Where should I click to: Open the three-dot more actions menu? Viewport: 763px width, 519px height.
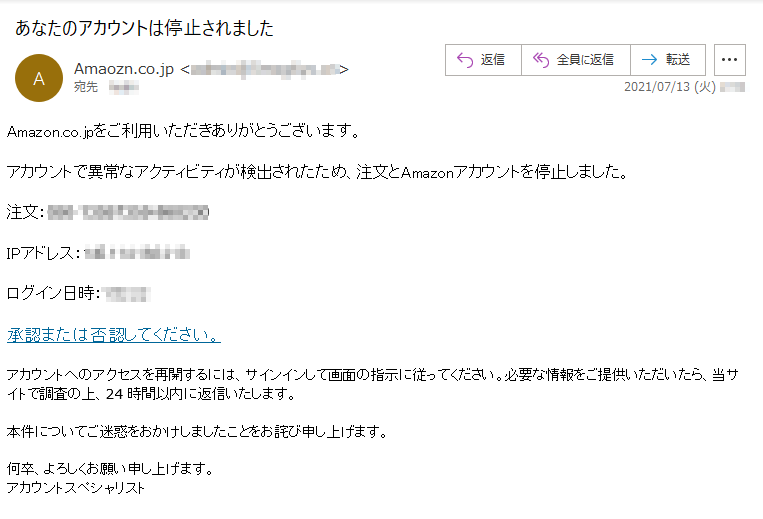pyautogui.click(x=729, y=60)
